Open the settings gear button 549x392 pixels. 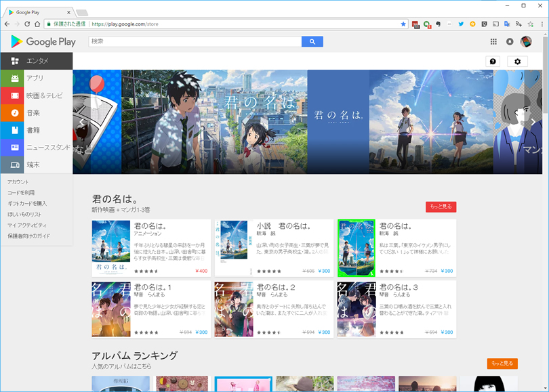point(518,62)
